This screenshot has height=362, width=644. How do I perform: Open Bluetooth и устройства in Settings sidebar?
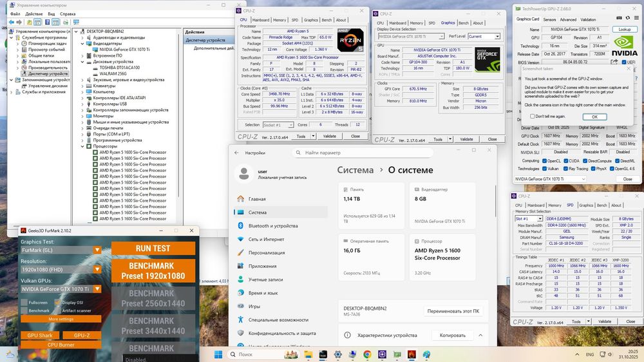tap(281, 225)
